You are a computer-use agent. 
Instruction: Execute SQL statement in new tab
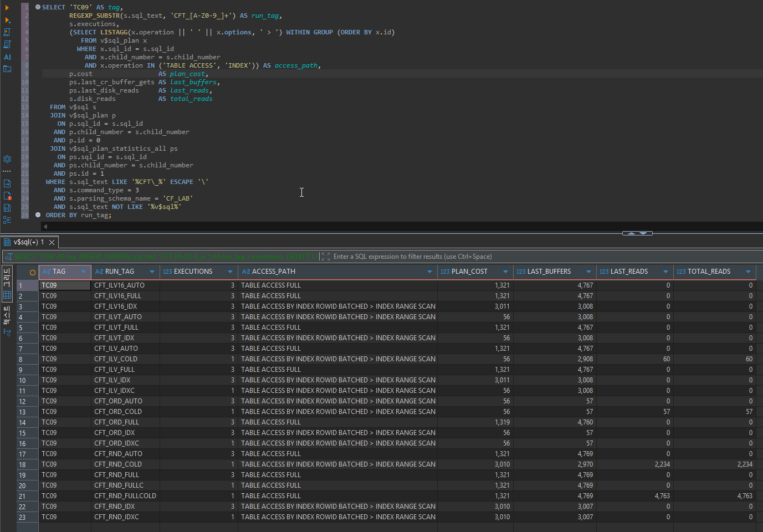7,20
